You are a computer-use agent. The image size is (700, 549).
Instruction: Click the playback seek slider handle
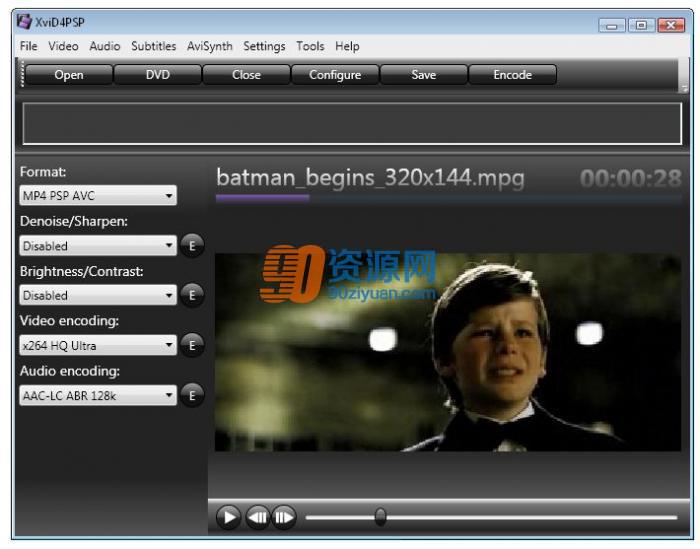(380, 517)
